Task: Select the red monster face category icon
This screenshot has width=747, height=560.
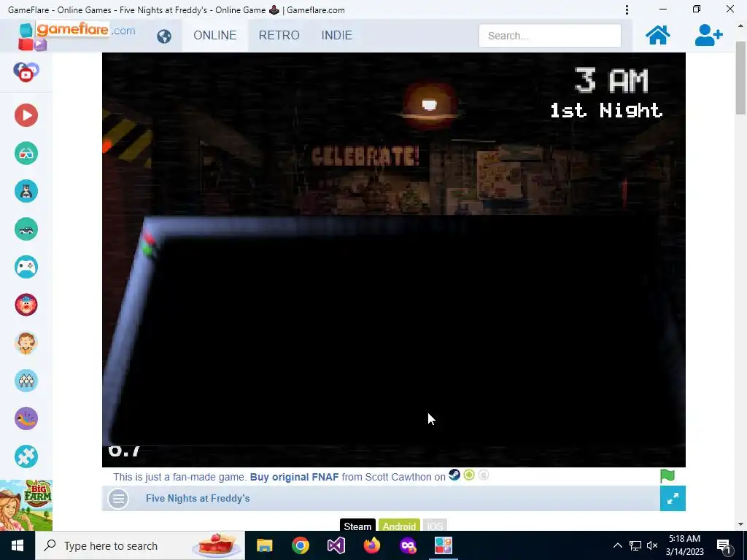Action: (x=26, y=305)
